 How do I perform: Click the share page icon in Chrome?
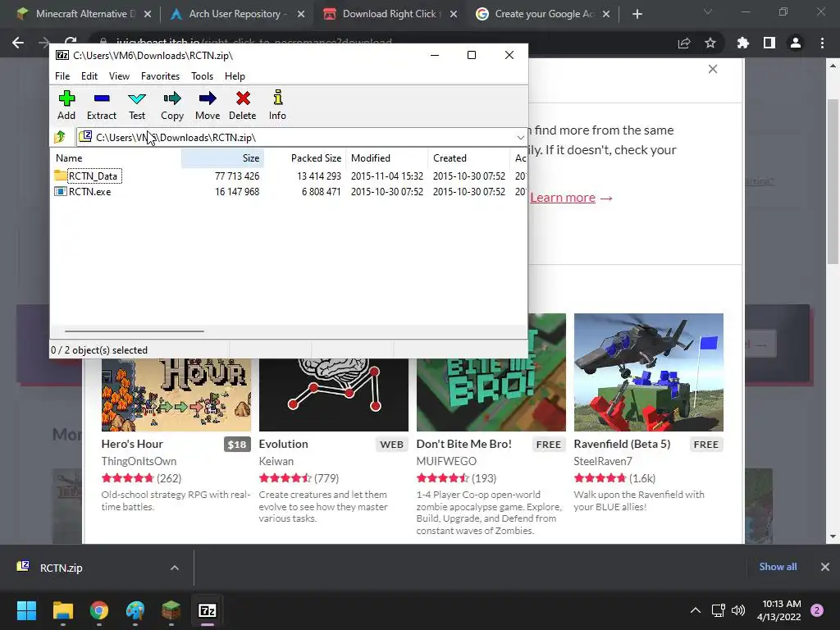(x=684, y=43)
